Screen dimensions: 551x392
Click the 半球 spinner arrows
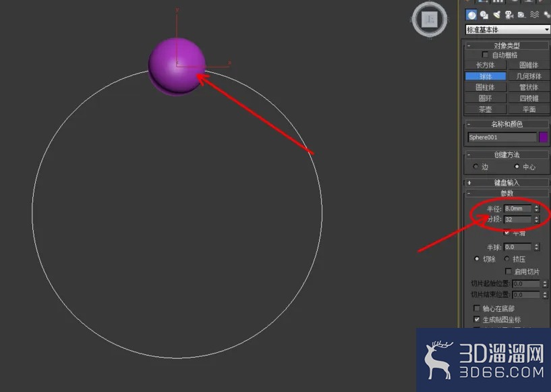(x=536, y=247)
